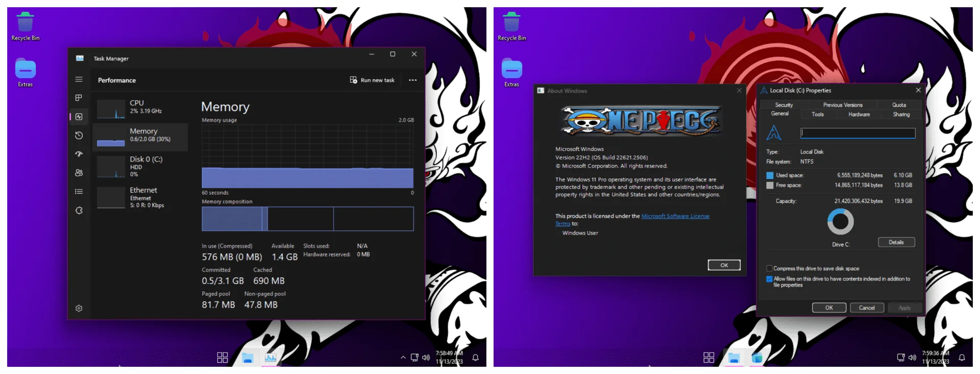Click volume icon on the right taskbar

click(912, 357)
